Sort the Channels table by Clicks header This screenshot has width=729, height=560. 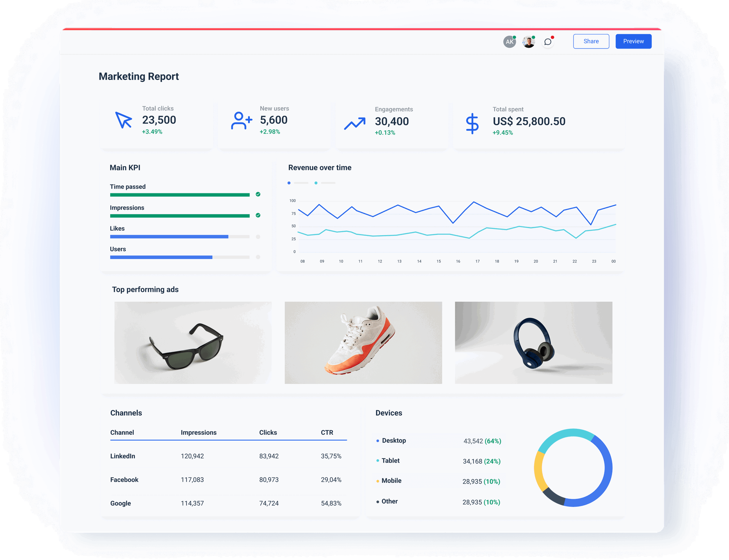coord(268,432)
